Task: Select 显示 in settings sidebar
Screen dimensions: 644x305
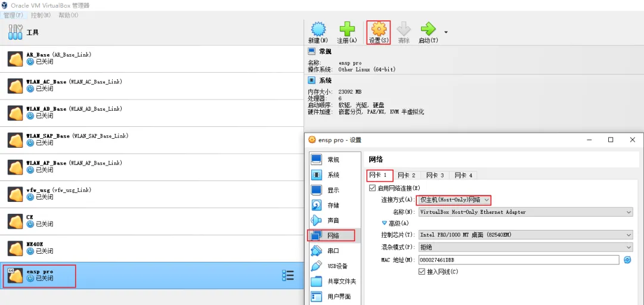Action: pyautogui.click(x=334, y=190)
